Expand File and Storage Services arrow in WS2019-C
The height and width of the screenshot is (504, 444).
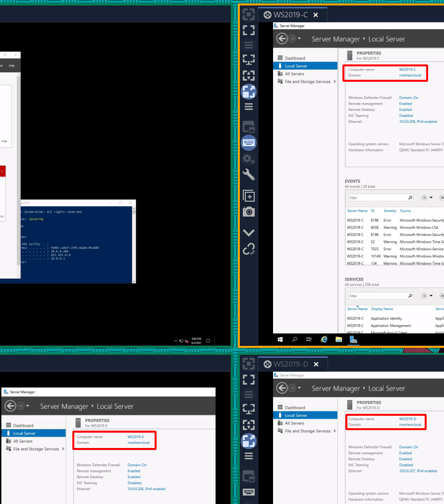point(335,82)
